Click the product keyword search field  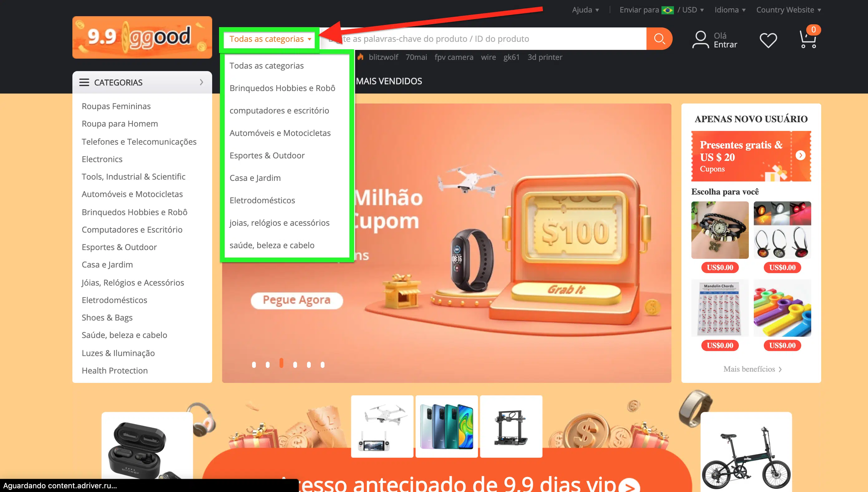pos(483,39)
